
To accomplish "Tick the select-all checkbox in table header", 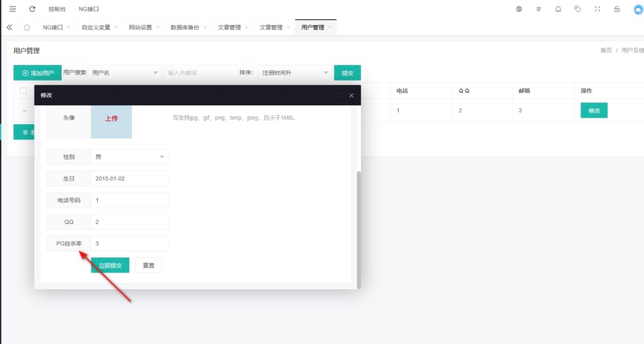I will (x=23, y=91).
